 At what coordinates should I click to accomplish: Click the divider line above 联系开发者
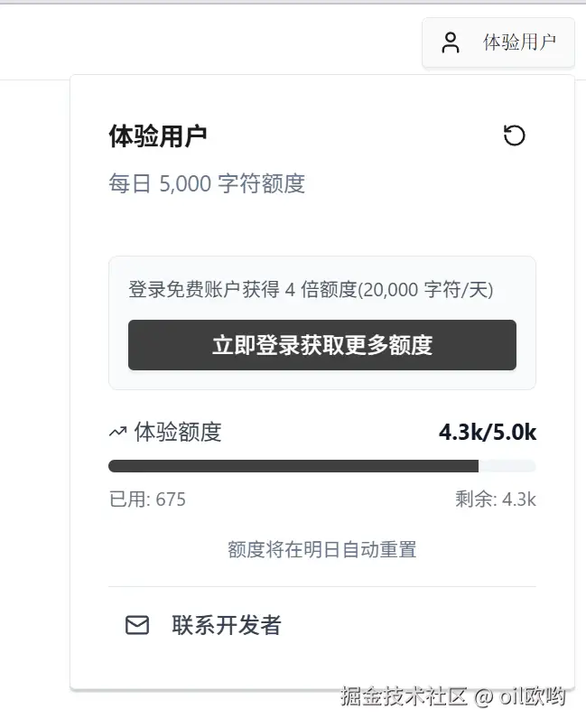point(322,587)
